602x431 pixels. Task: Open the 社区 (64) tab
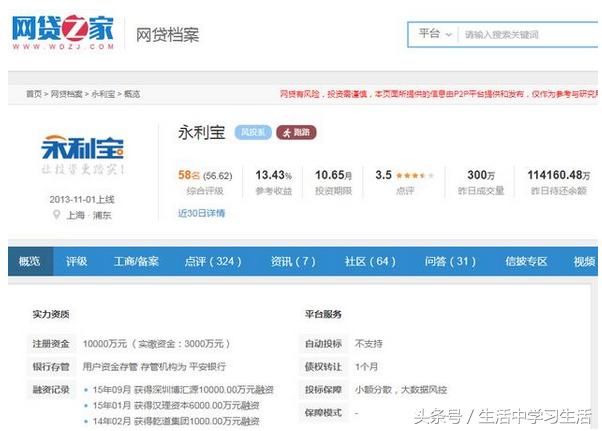click(x=370, y=261)
